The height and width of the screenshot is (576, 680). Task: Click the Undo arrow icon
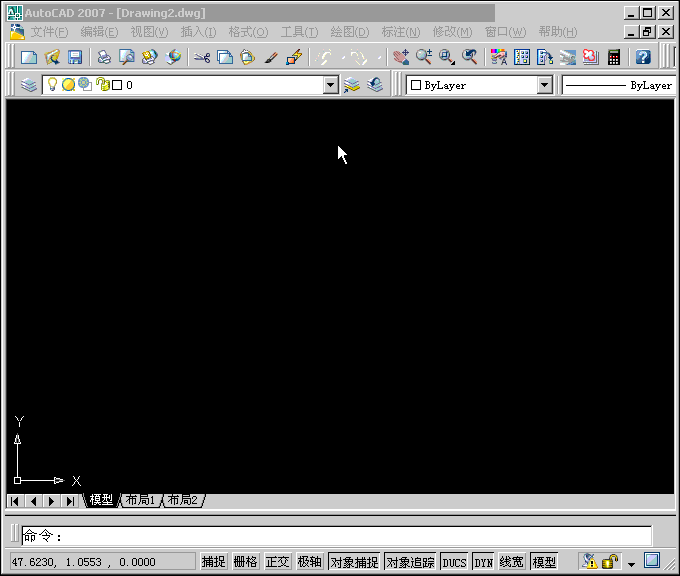324,57
